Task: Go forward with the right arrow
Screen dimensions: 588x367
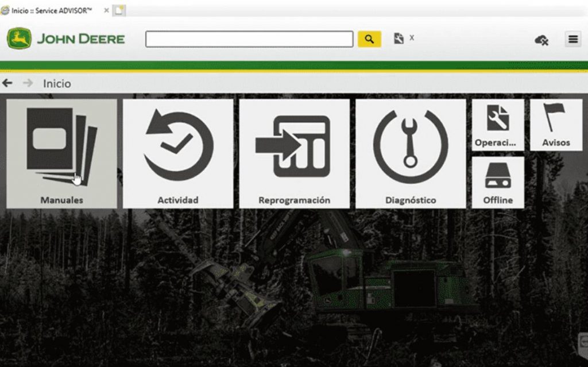Action: pyautogui.click(x=28, y=83)
